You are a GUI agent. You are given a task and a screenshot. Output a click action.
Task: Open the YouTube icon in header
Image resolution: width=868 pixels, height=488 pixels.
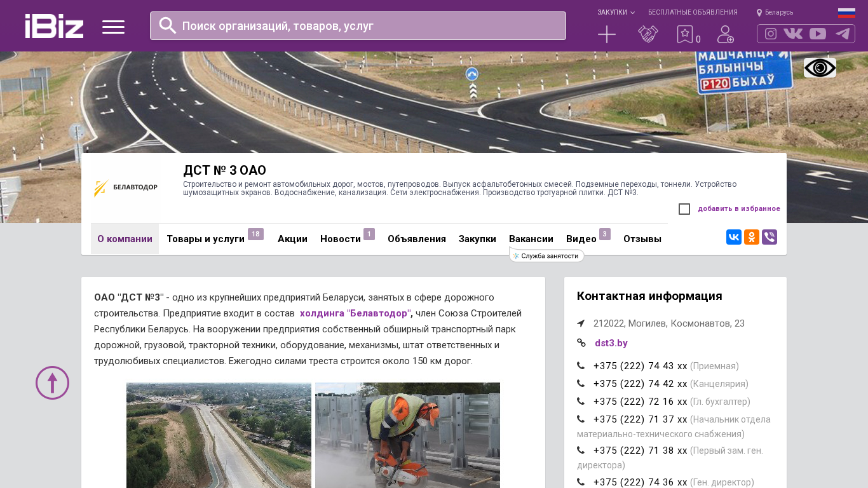click(818, 34)
